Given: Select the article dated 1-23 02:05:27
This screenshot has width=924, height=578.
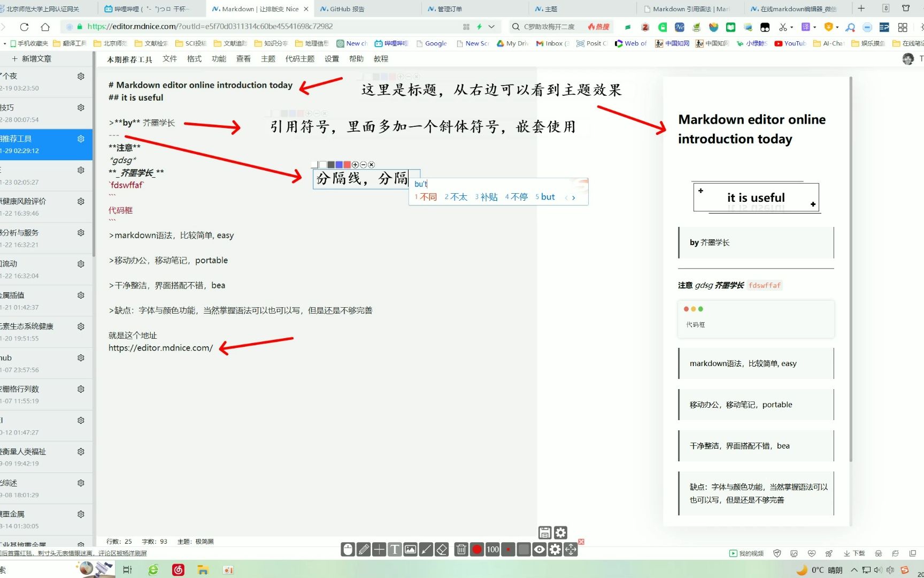Looking at the screenshot, I should [46, 176].
